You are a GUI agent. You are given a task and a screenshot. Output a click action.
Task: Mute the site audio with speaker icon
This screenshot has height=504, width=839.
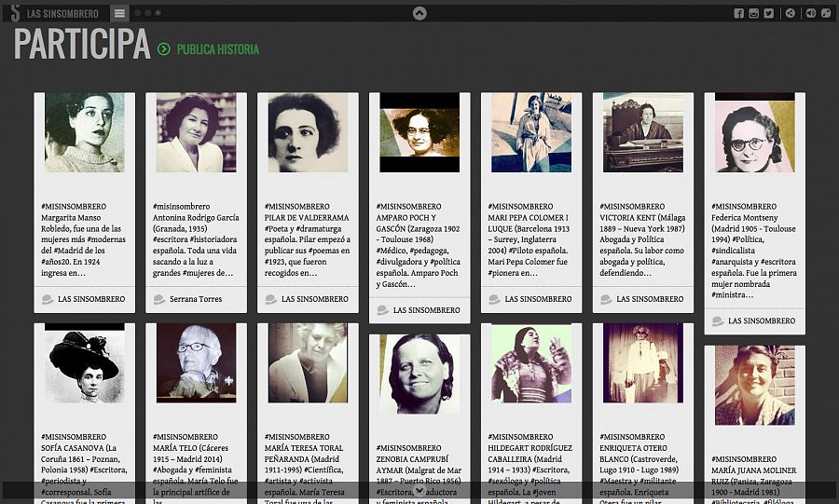(x=811, y=13)
